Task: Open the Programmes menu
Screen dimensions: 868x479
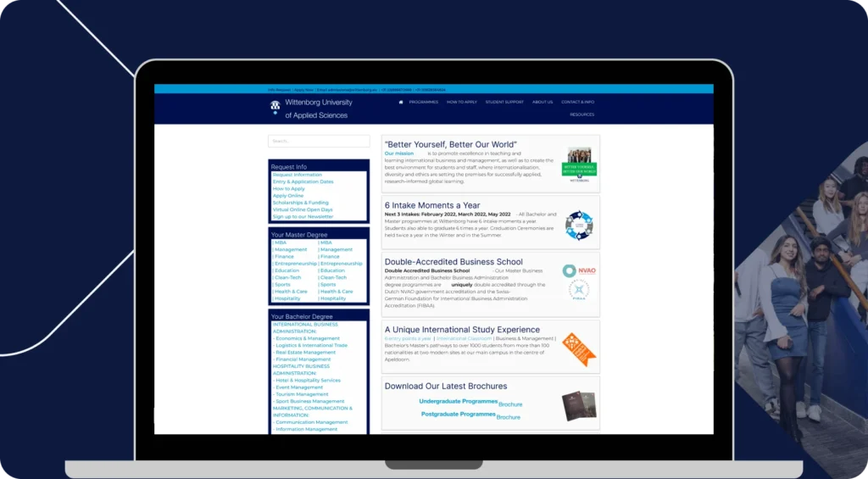Action: (x=423, y=102)
